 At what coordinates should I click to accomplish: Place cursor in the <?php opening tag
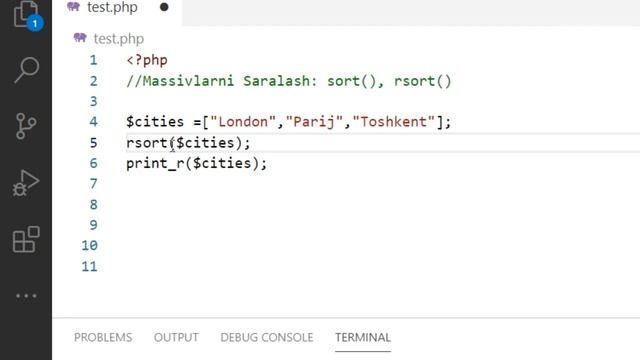[147, 60]
